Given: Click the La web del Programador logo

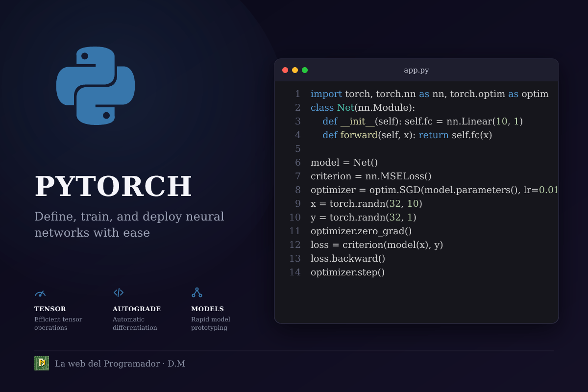Looking at the screenshot, I should point(42,363).
